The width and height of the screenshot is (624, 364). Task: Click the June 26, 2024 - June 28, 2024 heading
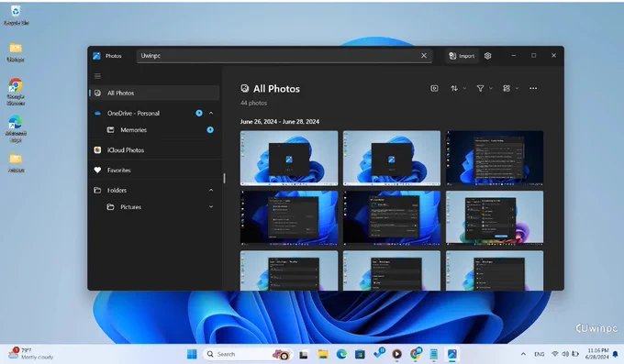coord(280,122)
